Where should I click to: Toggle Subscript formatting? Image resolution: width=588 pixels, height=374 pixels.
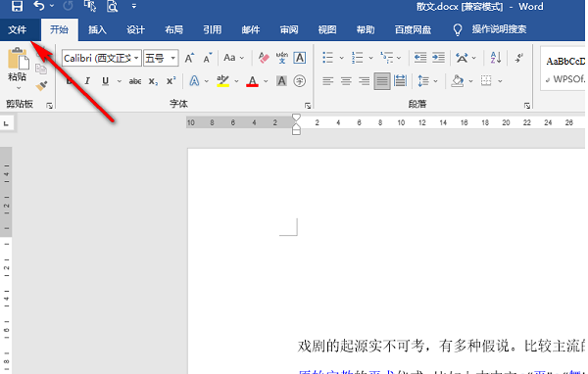[x=153, y=81]
